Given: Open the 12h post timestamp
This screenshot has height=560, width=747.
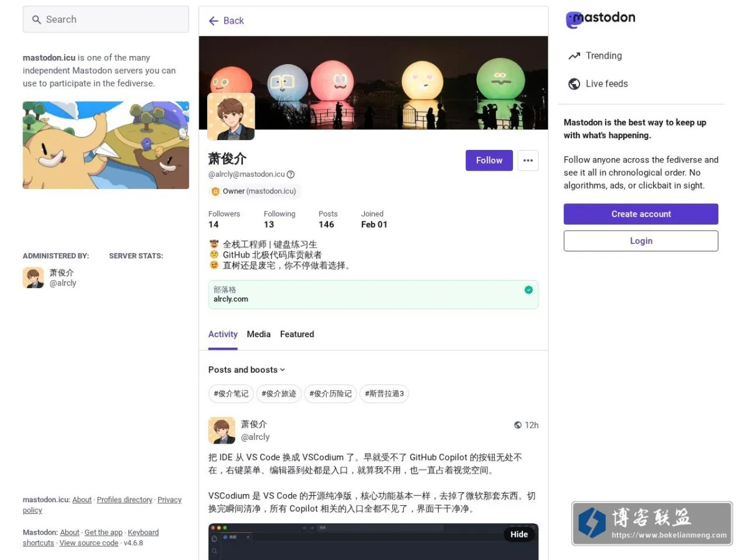Looking at the screenshot, I should (x=532, y=426).
